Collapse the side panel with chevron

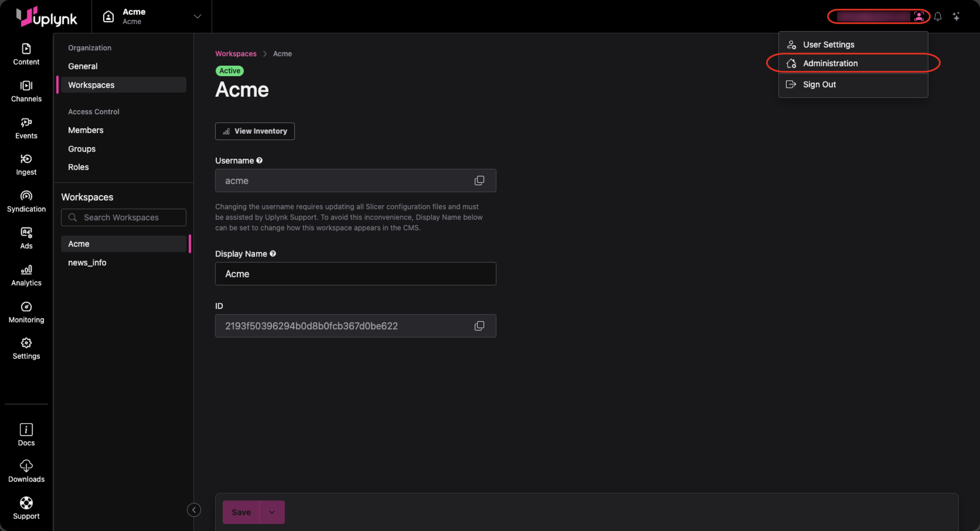[194, 510]
